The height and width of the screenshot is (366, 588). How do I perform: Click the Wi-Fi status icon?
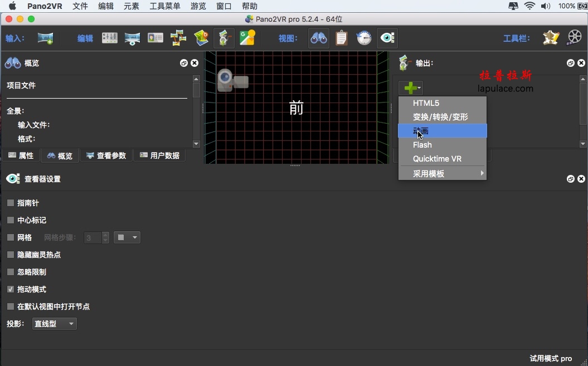[529, 6]
